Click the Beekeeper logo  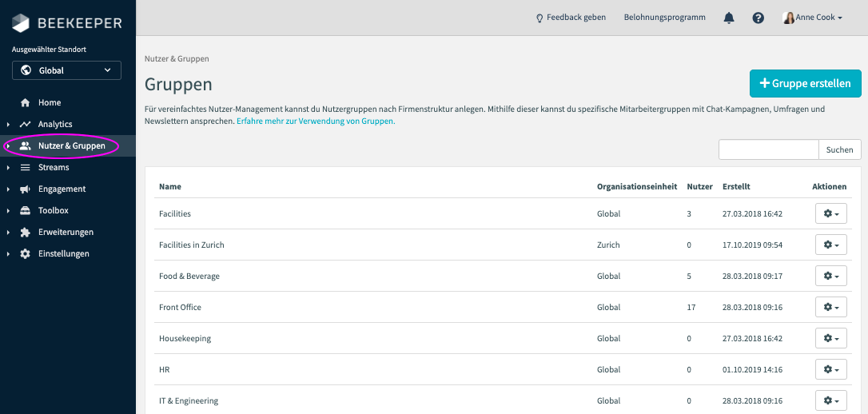[67, 22]
